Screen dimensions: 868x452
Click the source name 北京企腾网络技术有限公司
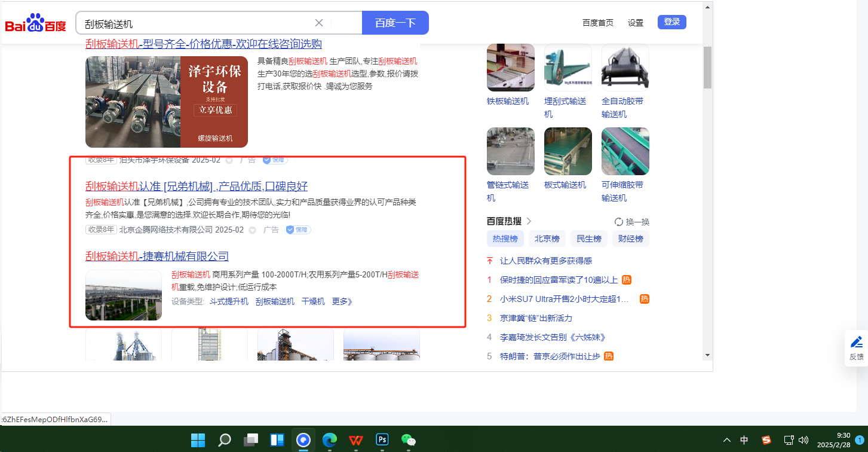point(166,230)
